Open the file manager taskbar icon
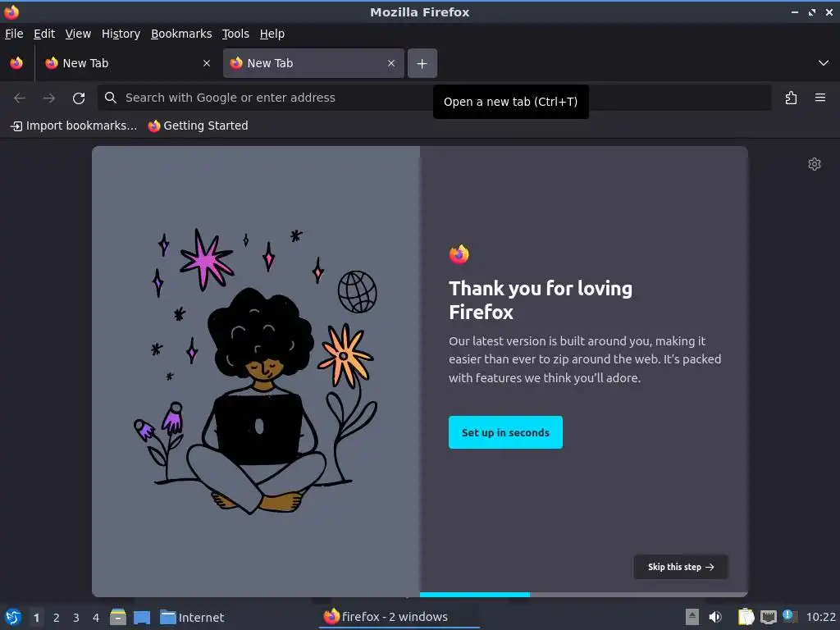Viewport: 840px width, 630px height. click(118, 617)
